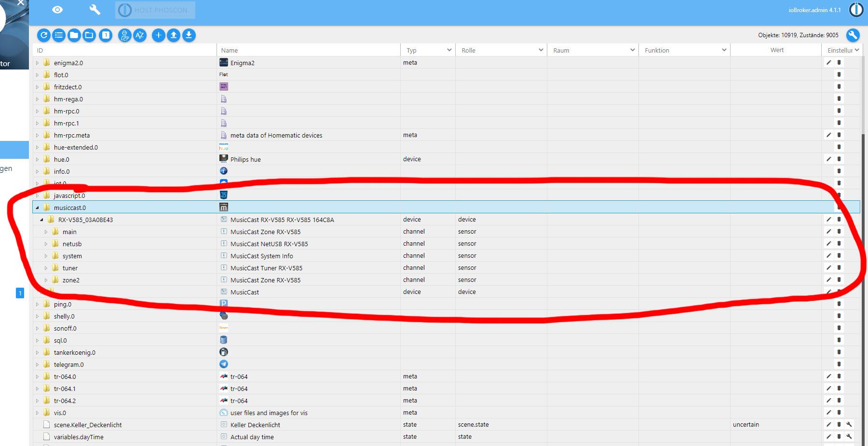Screen dimensions: 868x446
Task: Add a new object with plus icon
Action: coord(158,35)
